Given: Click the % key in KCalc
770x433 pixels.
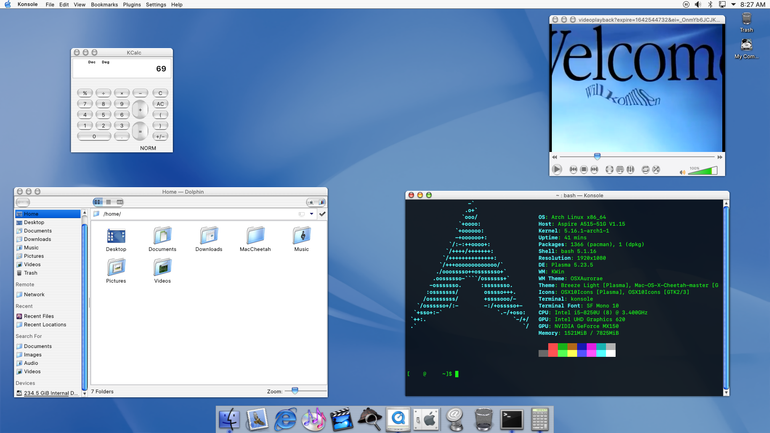Looking at the screenshot, I should 84,93.
